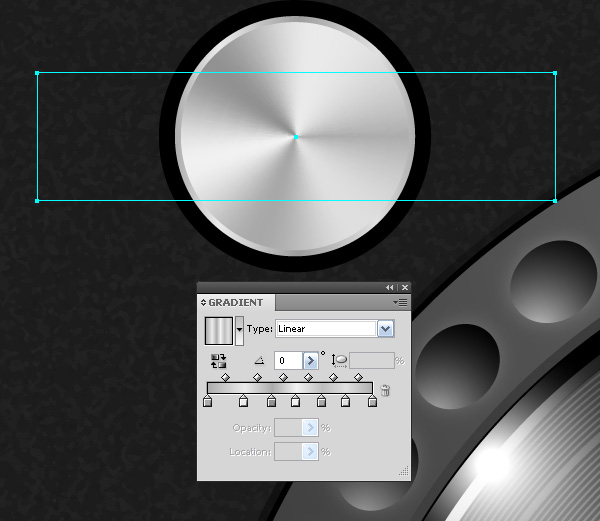The width and height of the screenshot is (600, 521).
Task: Open the saved gradients dropdown beside preview
Action: click(x=239, y=331)
